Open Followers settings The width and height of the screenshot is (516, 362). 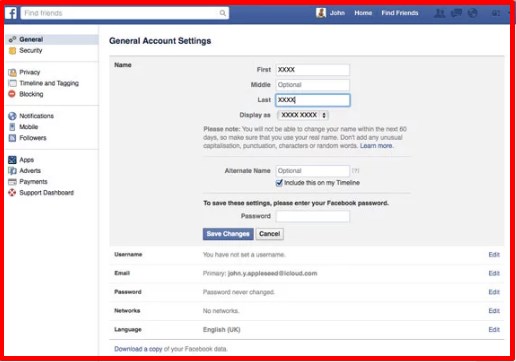coord(33,138)
